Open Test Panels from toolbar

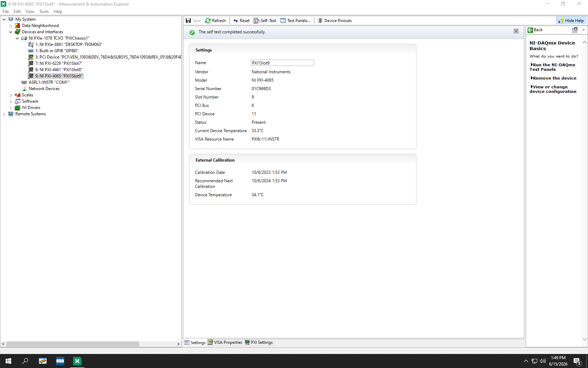click(x=295, y=21)
